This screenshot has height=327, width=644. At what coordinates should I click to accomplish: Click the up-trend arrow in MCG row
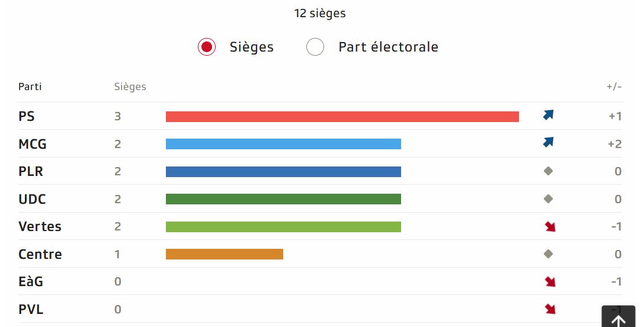pos(548,143)
